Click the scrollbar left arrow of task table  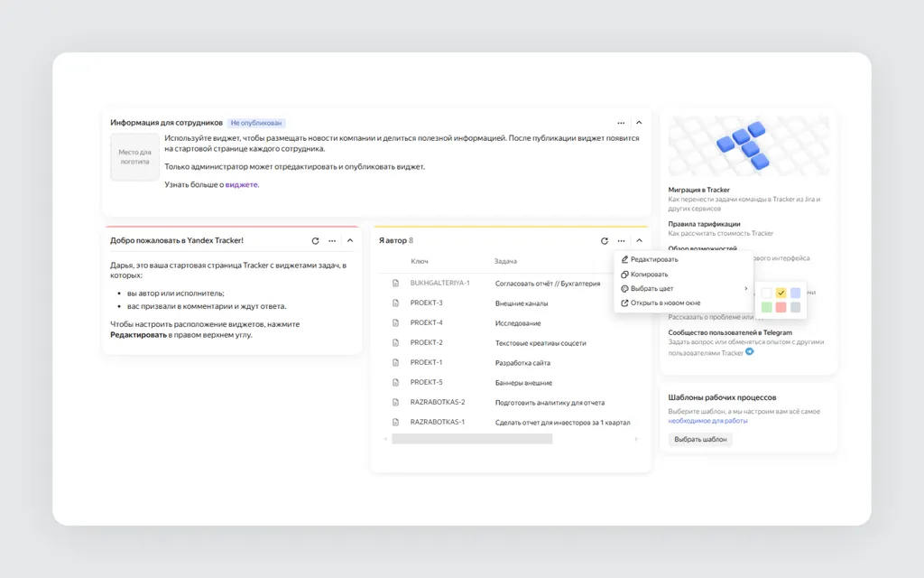[385, 439]
